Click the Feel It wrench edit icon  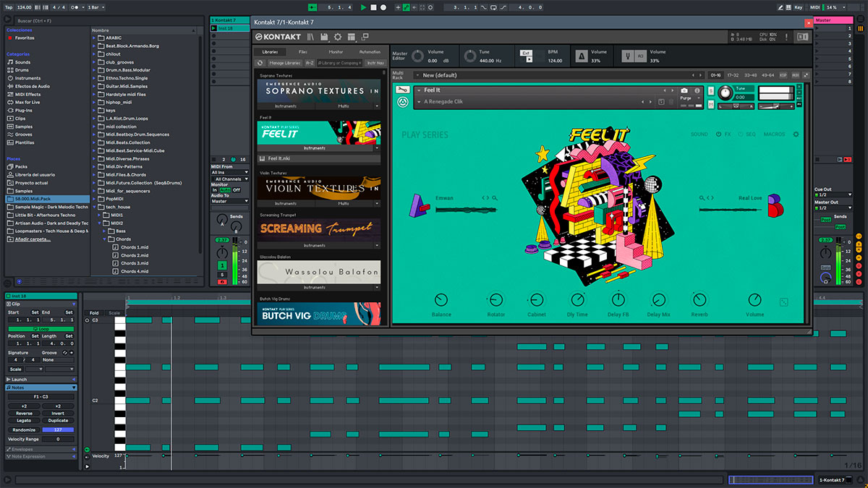[x=403, y=90]
